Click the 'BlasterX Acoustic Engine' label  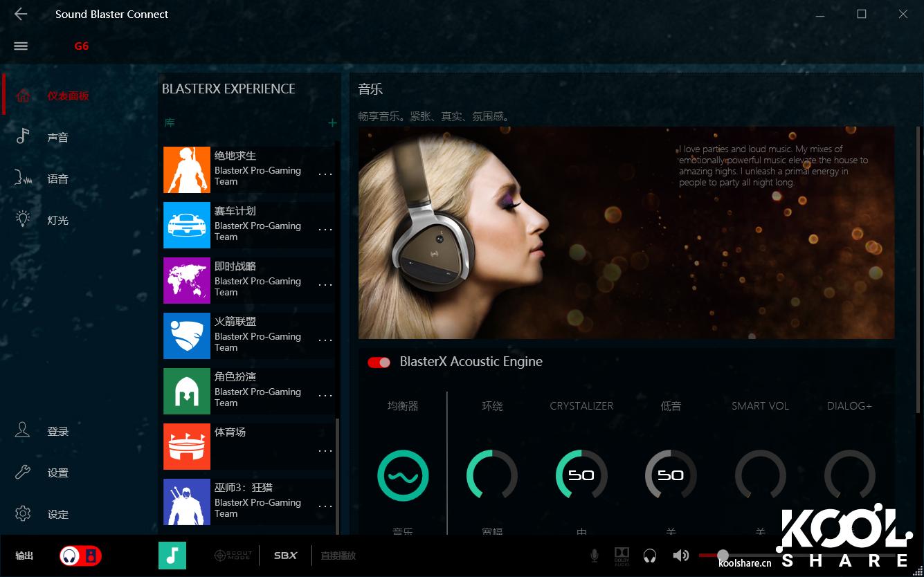(471, 362)
